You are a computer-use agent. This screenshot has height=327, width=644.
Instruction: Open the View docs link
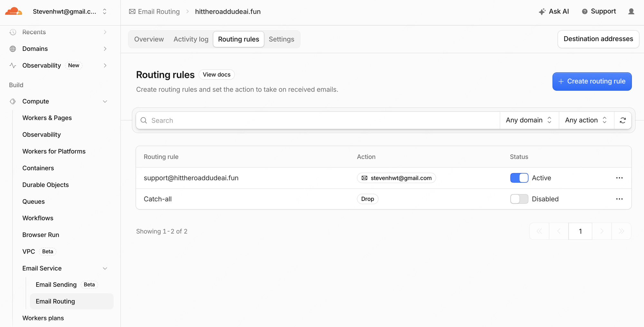(217, 75)
